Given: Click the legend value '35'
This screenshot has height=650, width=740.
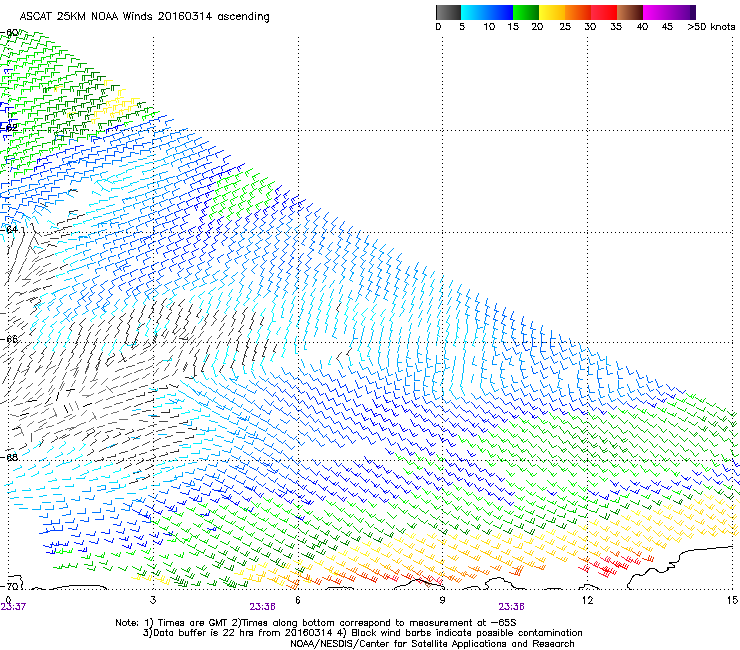Looking at the screenshot, I should 616,27.
